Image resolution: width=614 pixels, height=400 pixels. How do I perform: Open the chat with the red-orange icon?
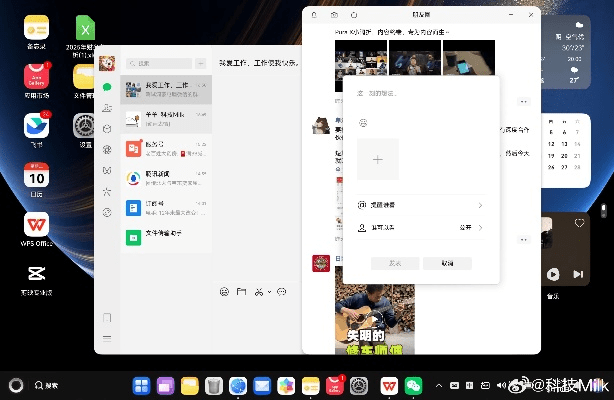tap(166, 149)
